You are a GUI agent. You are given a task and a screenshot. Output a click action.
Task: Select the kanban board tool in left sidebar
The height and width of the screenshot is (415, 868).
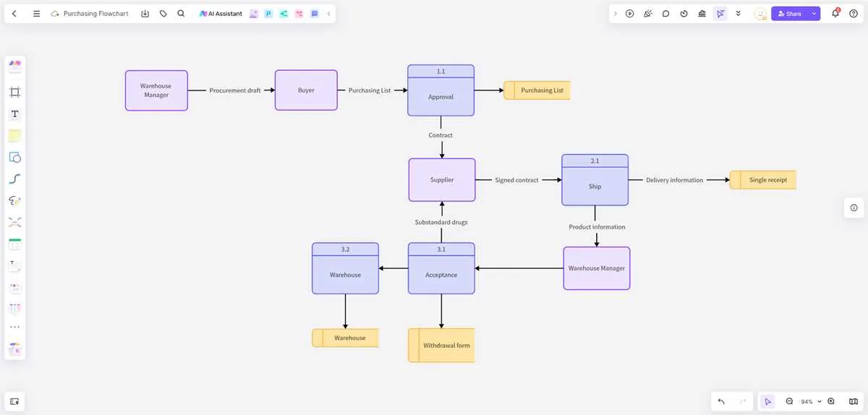click(x=14, y=287)
